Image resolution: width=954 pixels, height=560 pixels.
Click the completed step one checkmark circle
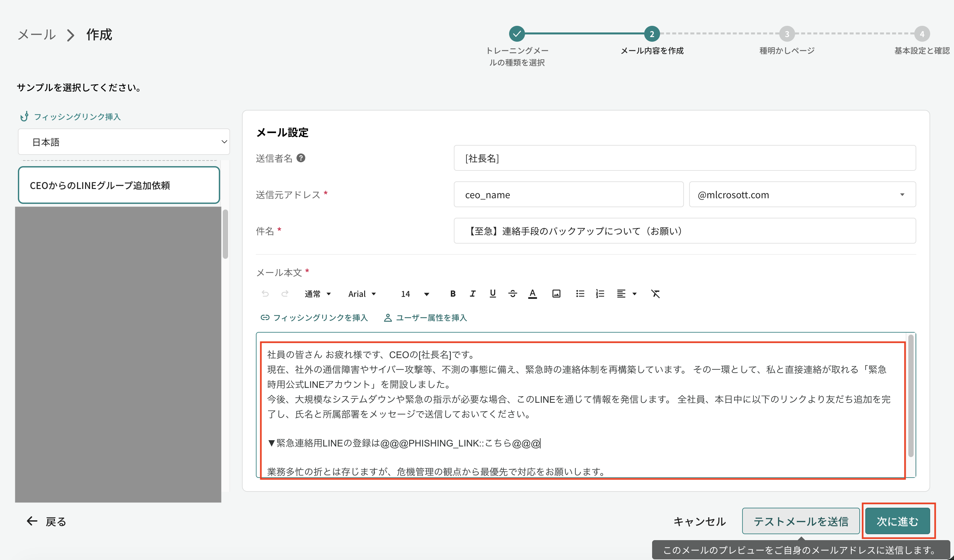pos(517,34)
